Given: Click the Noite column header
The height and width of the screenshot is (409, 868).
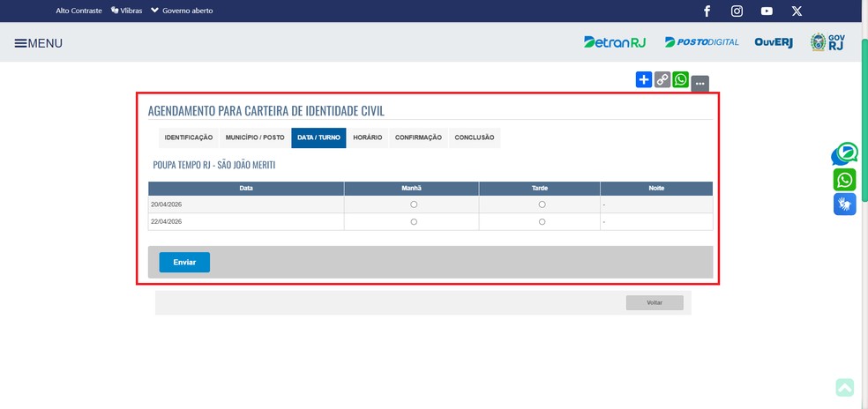Looking at the screenshot, I should (656, 188).
